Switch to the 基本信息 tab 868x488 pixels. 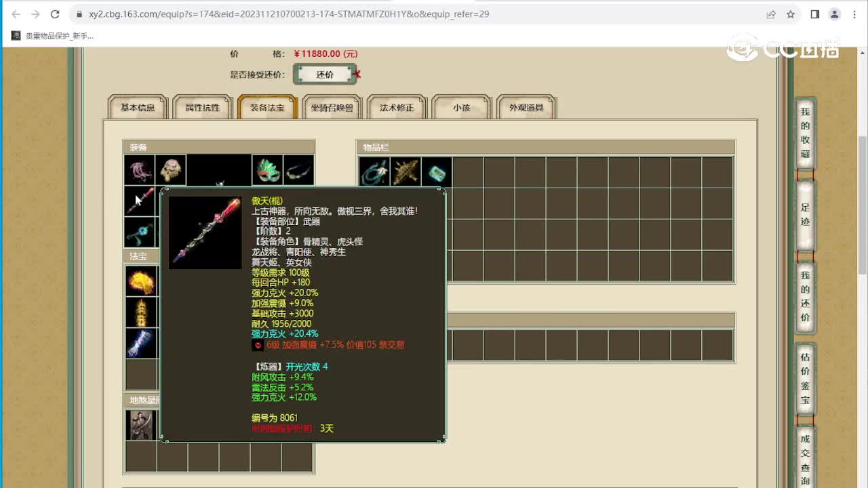point(138,107)
